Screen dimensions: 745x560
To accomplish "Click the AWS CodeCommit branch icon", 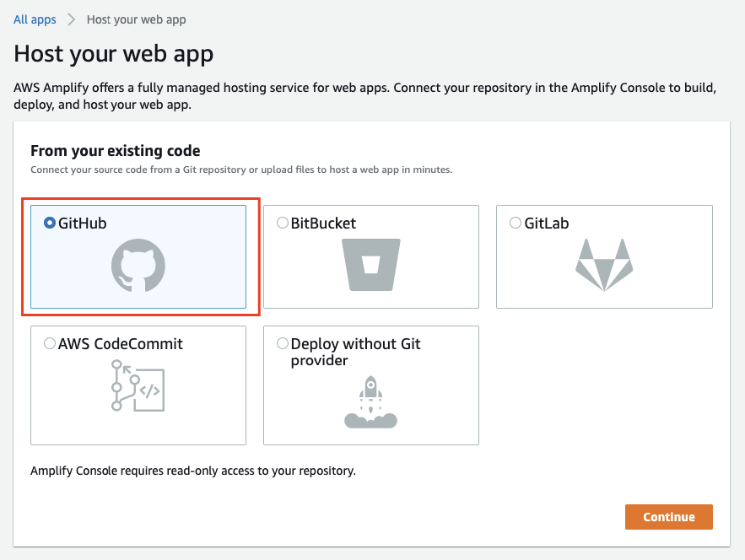I will (138, 385).
